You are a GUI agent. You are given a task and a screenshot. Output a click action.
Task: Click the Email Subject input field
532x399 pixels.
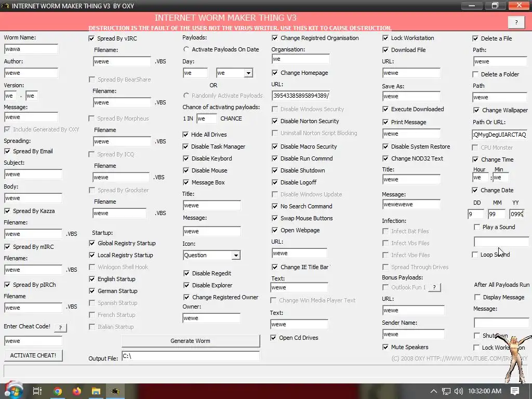tap(33, 174)
